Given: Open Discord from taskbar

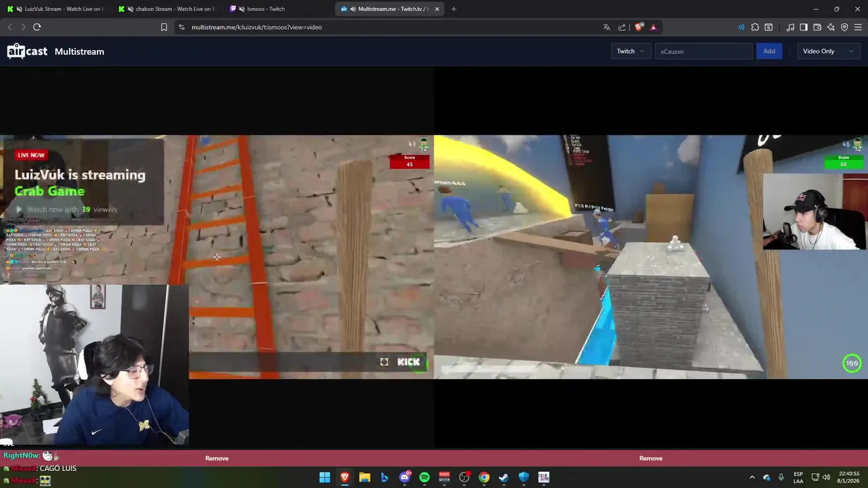Looking at the screenshot, I should [x=405, y=477].
